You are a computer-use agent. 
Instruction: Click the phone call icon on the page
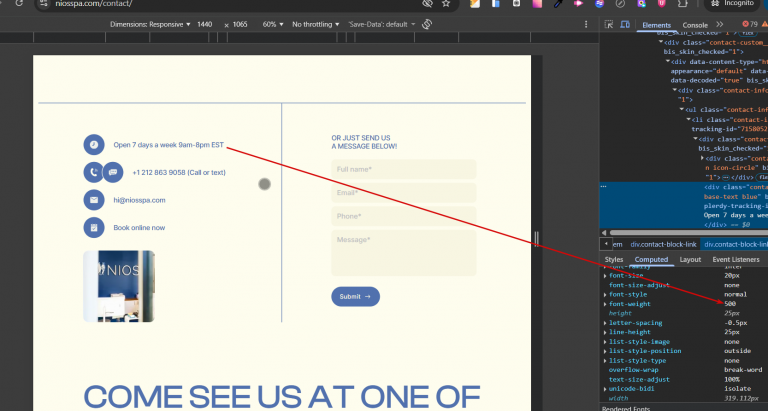pos(92,172)
